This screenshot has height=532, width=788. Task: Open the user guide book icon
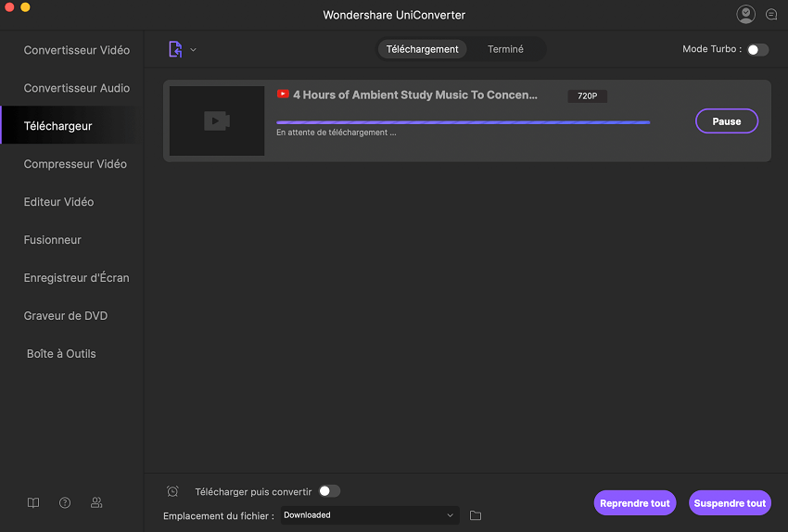[33, 502]
